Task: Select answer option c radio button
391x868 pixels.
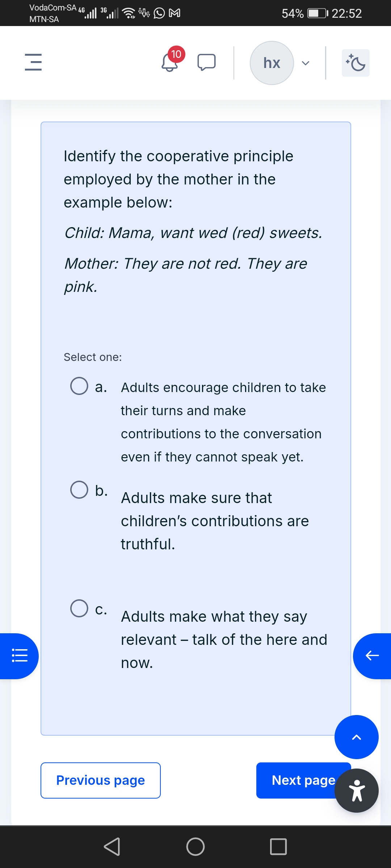Action: (79, 608)
